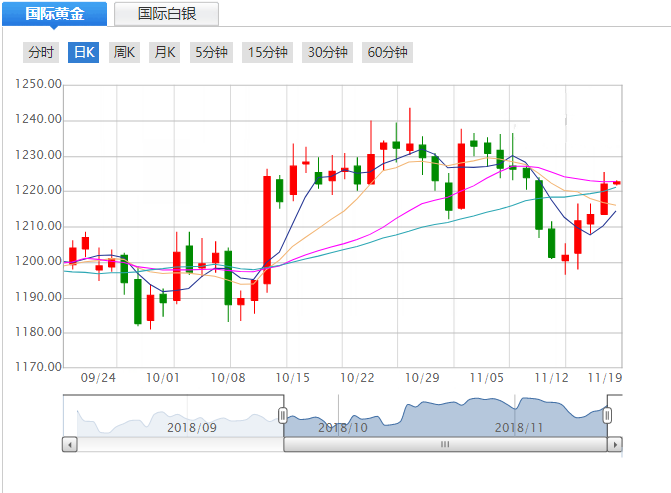This screenshot has height=493, width=671.
Task: Choose the 15分钟 interval
Action: pyautogui.click(x=267, y=52)
